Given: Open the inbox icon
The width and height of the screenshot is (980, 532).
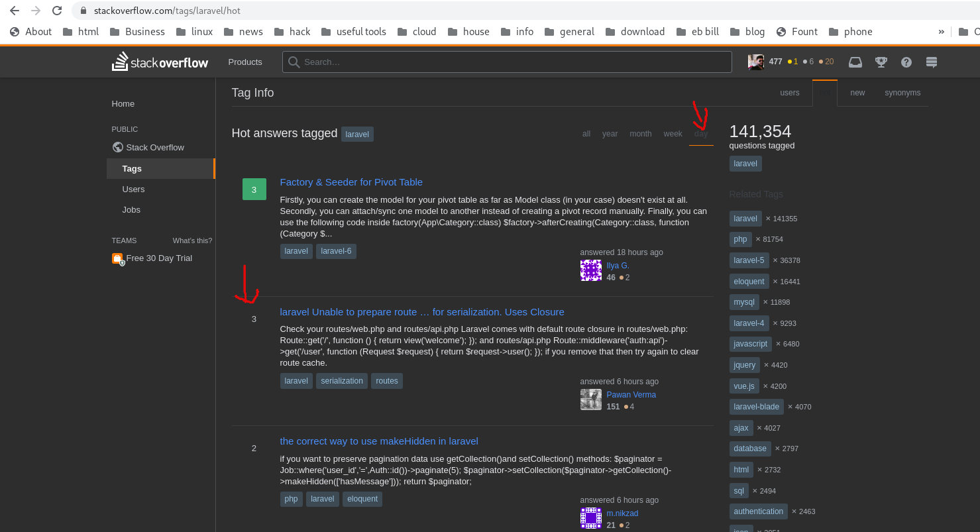Looking at the screenshot, I should pyautogui.click(x=855, y=62).
